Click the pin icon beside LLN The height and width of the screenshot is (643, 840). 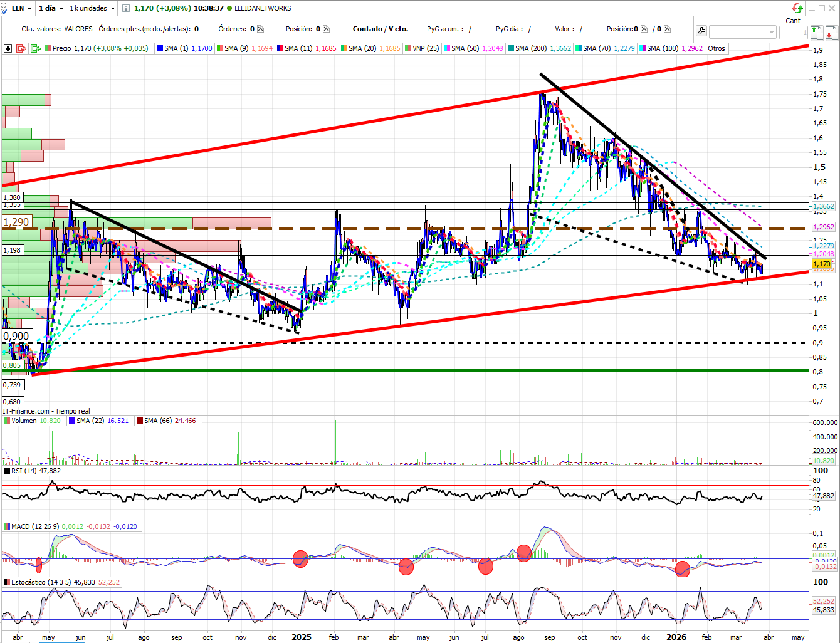tap(4, 8)
